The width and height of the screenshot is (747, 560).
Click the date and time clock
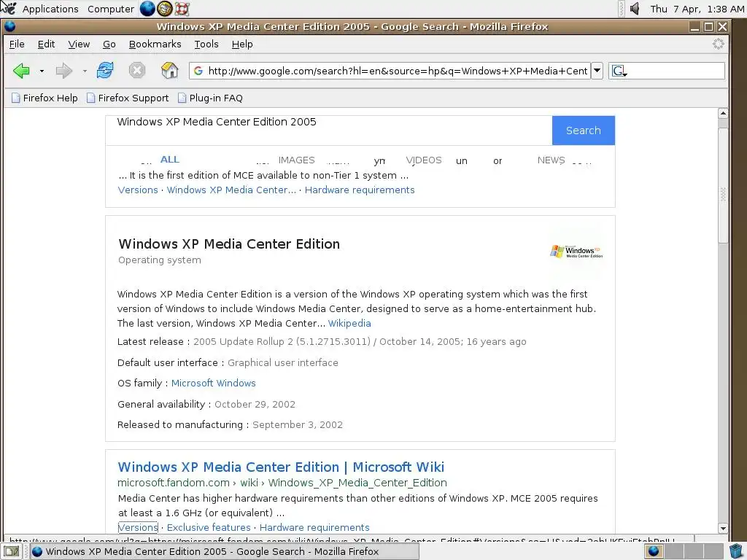697,9
